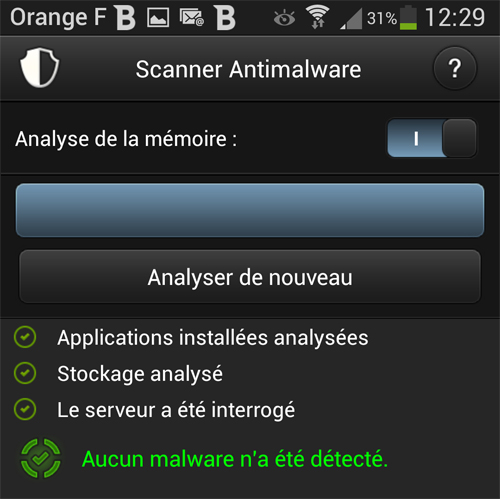The image size is (500, 499).
Task: Select the Aucun malware n'a été détecté text
Action: (235, 459)
